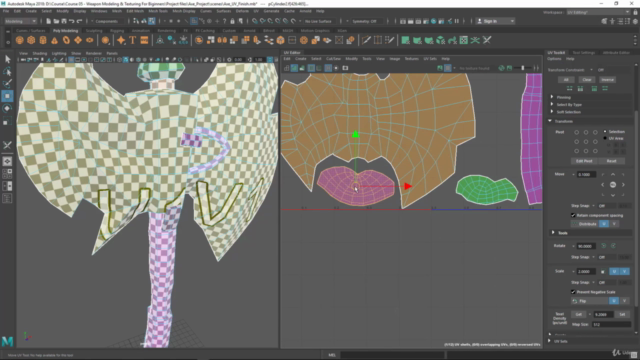Click the move-right arrow in Move pad
The width and height of the screenshot is (640, 360).
(623, 185)
